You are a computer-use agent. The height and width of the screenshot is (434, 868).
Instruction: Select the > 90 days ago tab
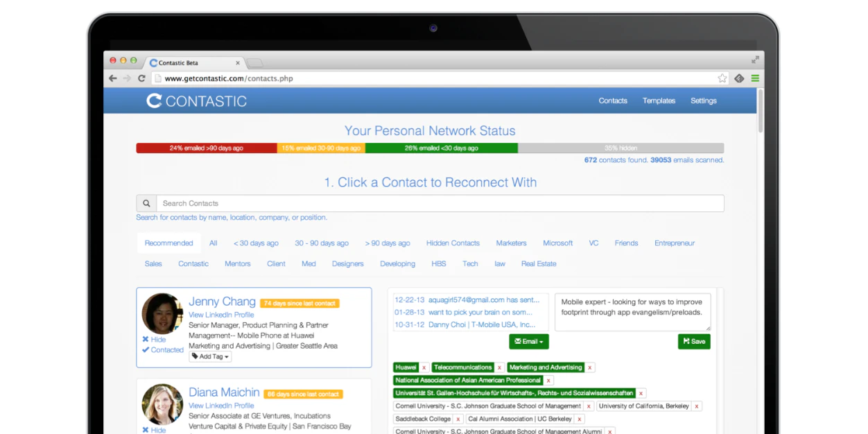click(388, 243)
